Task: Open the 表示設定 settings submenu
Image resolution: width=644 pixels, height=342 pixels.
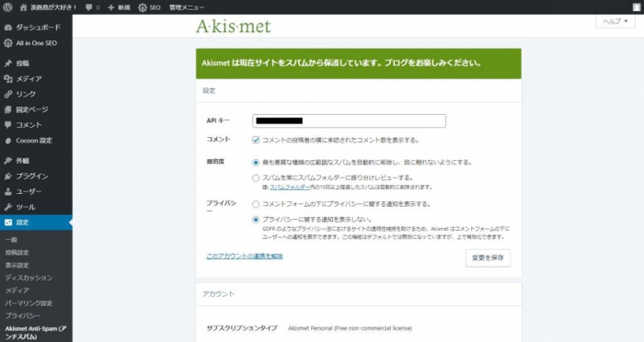Action: 17,265
